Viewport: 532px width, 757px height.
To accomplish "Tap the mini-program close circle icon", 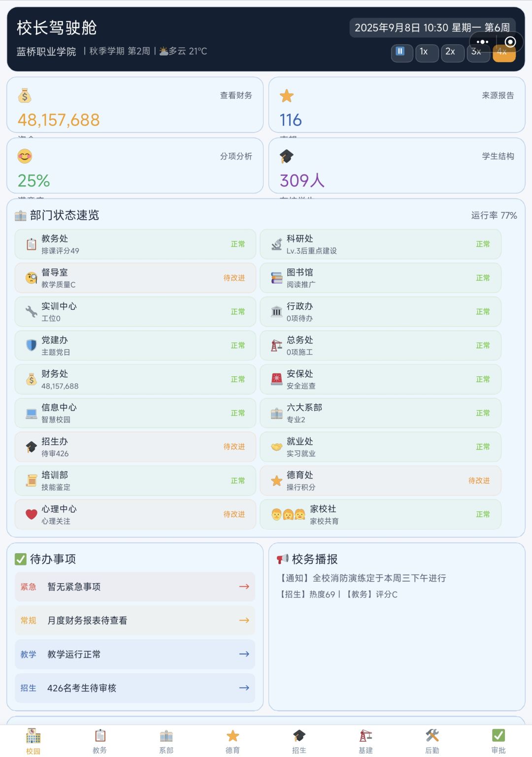I will coord(510,42).
